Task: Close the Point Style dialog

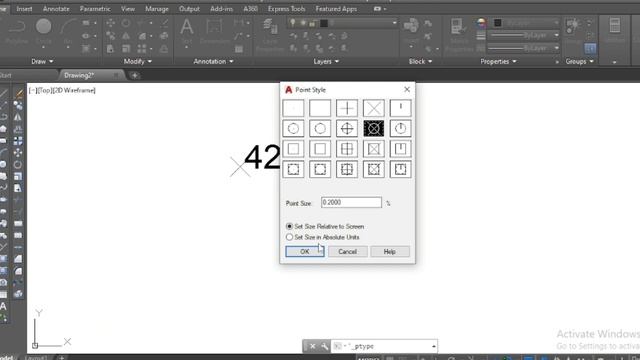Action: (x=407, y=89)
